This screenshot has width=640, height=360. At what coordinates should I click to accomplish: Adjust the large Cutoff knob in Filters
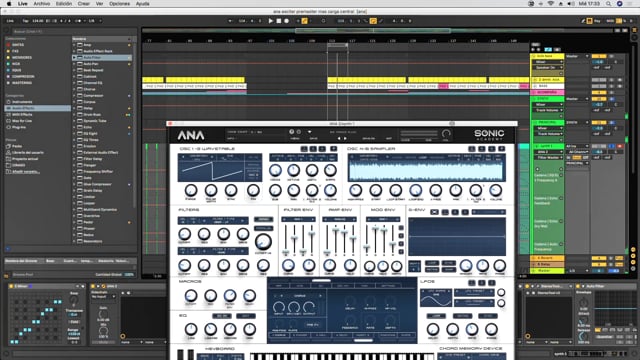(263, 241)
